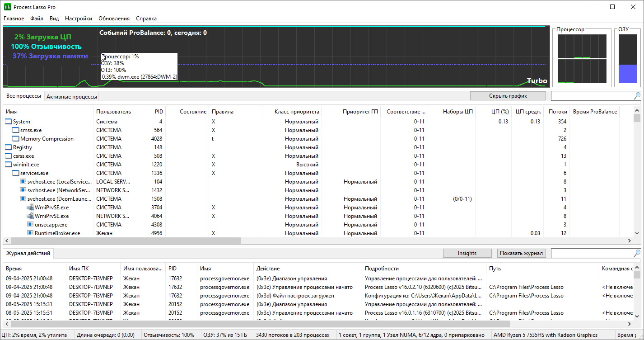Sort by ЦП (%) column header
Screen dimensions: 644x340
(493, 112)
